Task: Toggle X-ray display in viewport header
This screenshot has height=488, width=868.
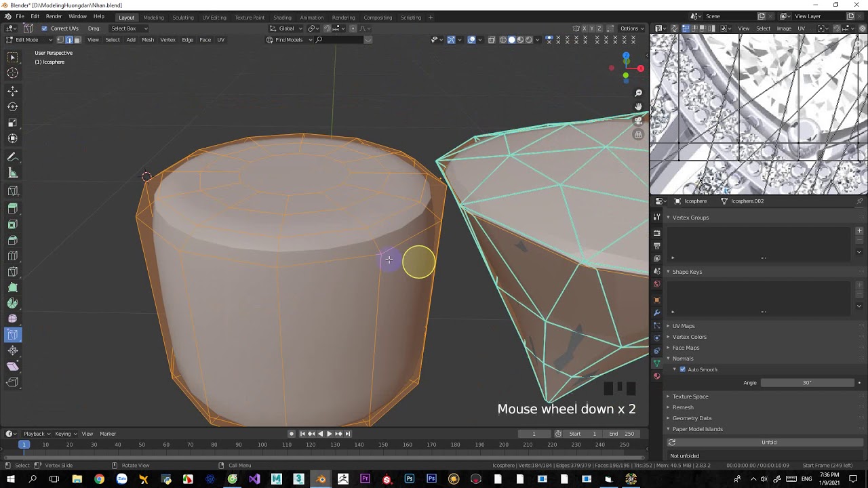Action: coord(492,40)
